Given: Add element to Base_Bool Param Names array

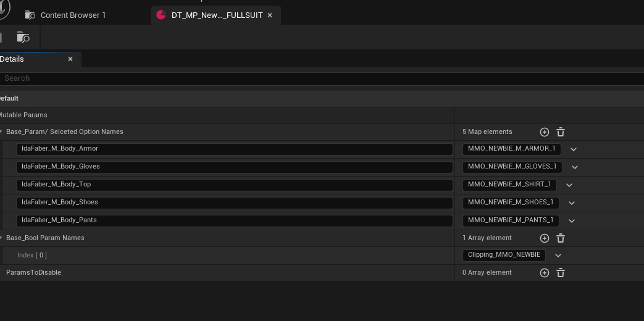Looking at the screenshot, I should [x=544, y=238].
